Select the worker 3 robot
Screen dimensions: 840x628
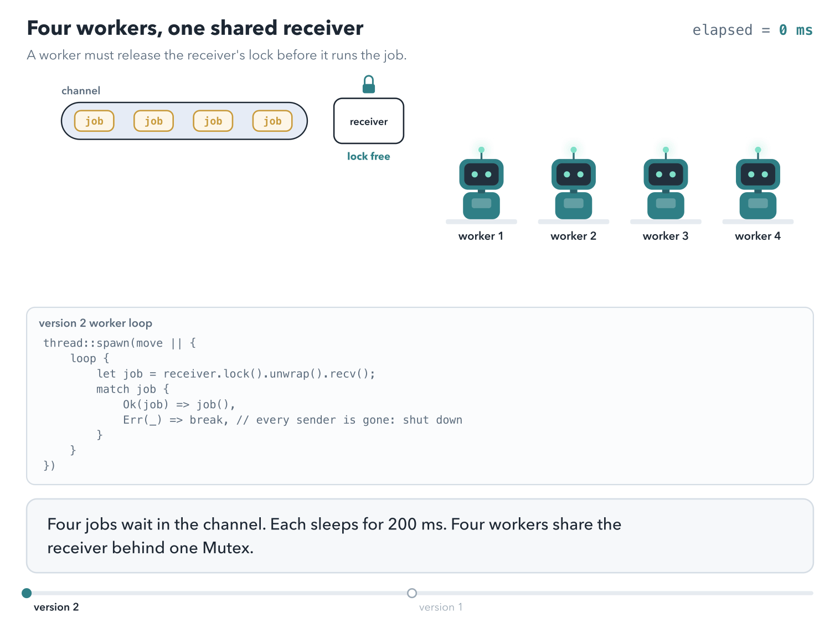coord(666,183)
